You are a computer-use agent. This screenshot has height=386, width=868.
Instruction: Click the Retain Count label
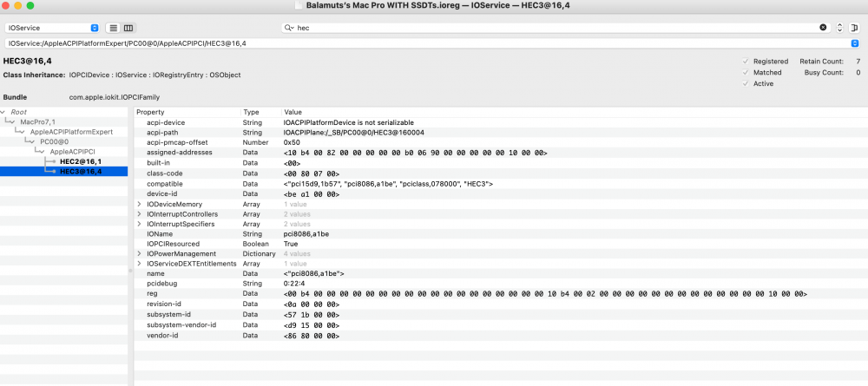[x=821, y=62]
